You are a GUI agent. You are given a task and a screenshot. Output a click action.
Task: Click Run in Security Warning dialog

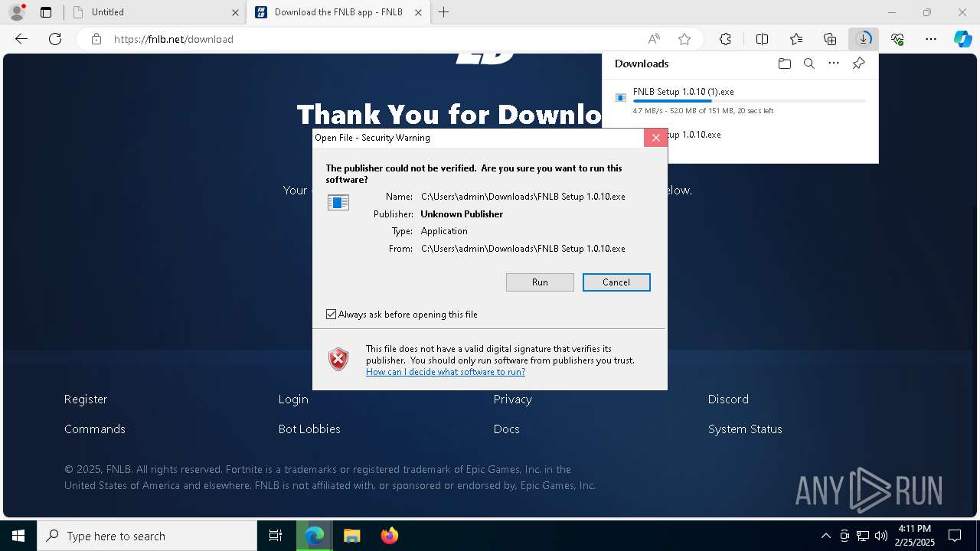(x=540, y=282)
